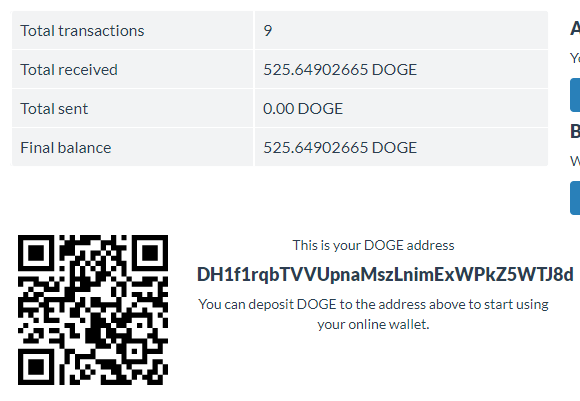This screenshot has height=401, width=580.
Task: Click the upper blue button at right edge
Action: tap(575, 95)
